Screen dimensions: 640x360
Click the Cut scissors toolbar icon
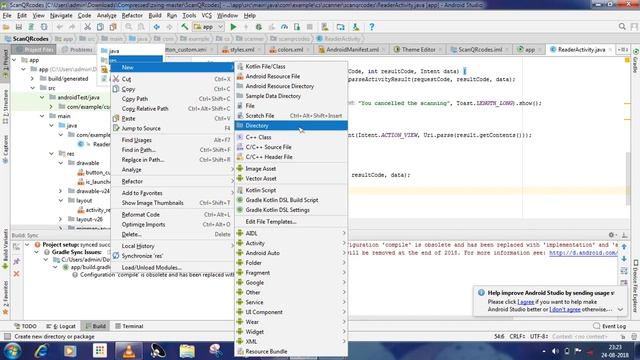tap(87, 27)
